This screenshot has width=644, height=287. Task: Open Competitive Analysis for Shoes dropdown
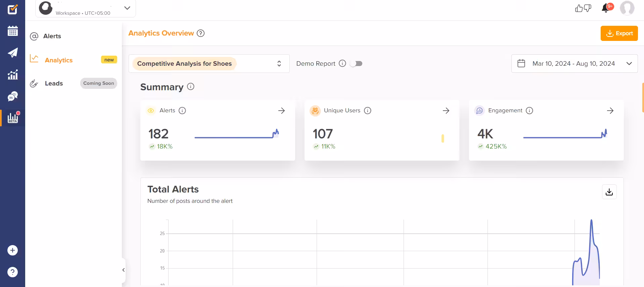pyautogui.click(x=209, y=63)
